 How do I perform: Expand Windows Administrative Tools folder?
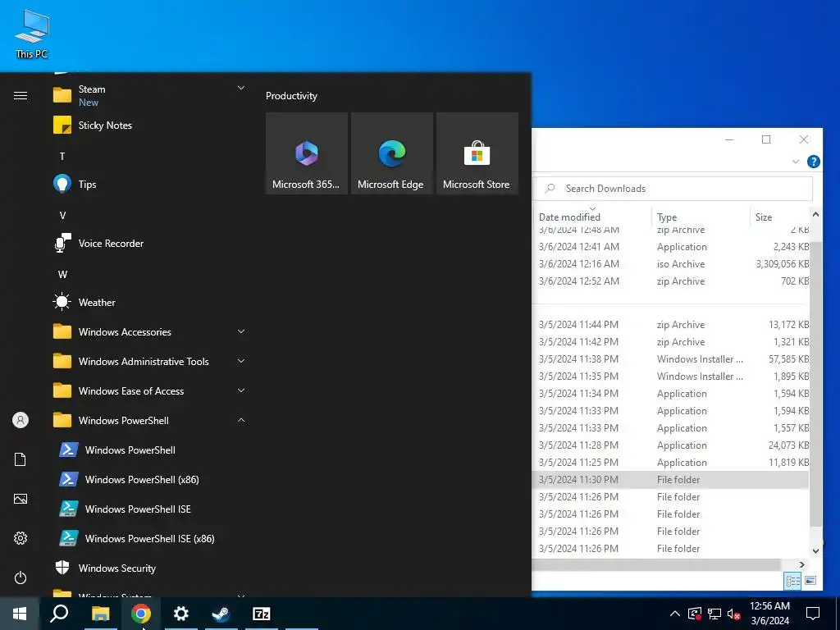(241, 361)
